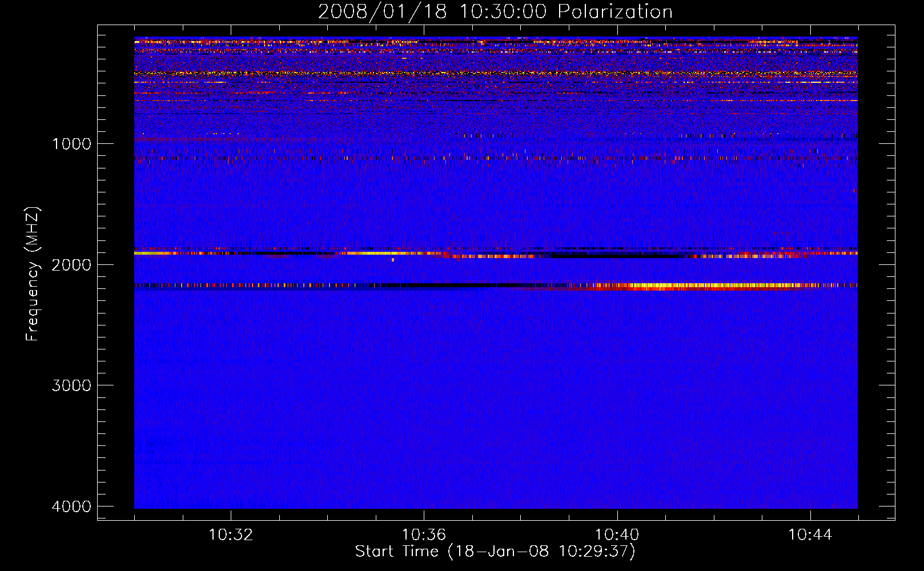Click the word Polarization in the plot title
The image size is (924, 571).
pos(615,12)
